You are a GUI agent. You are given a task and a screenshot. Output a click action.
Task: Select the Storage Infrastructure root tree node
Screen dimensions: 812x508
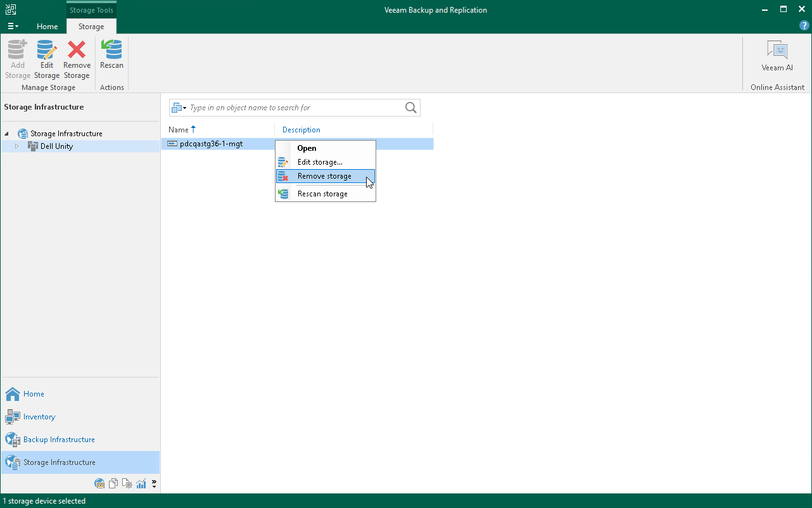point(66,134)
